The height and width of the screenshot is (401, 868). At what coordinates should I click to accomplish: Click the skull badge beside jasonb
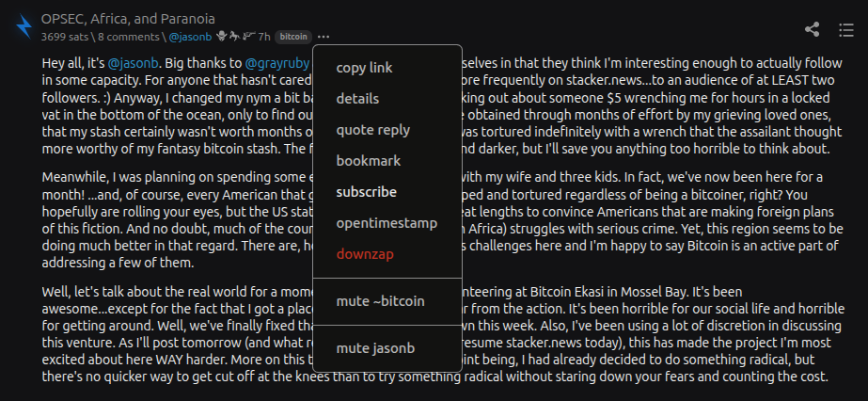click(220, 37)
